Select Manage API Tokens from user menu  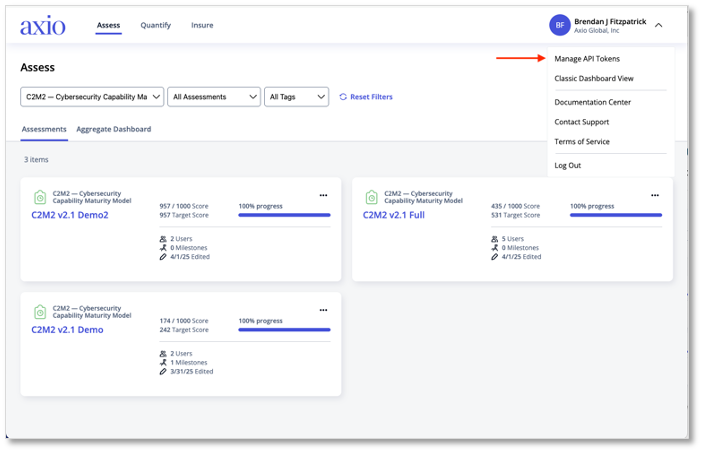click(587, 59)
